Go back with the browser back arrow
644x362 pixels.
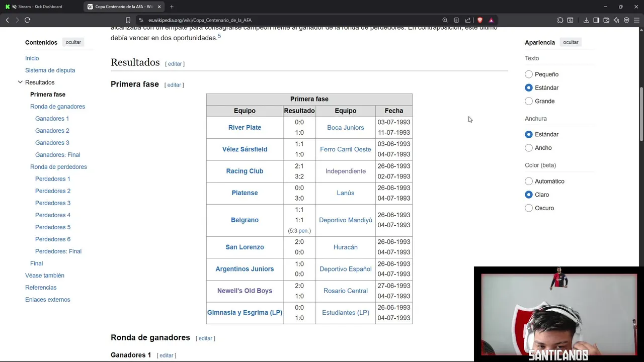coord(7,20)
